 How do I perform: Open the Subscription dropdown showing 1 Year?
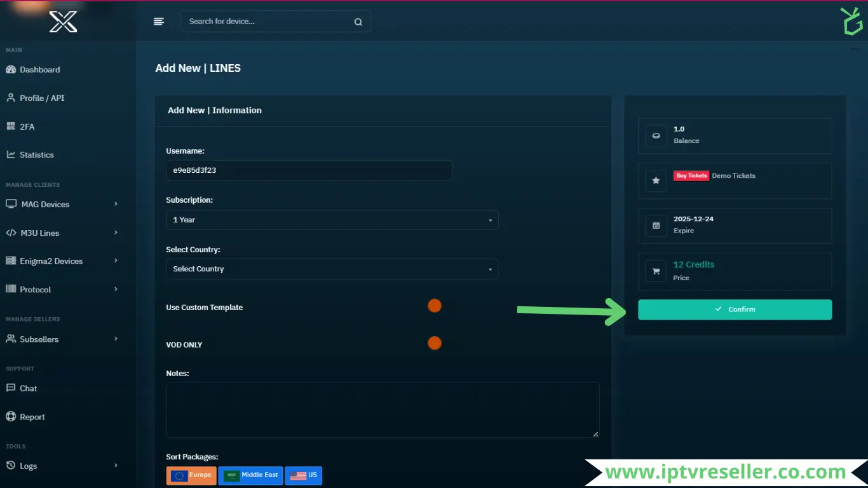(x=332, y=220)
